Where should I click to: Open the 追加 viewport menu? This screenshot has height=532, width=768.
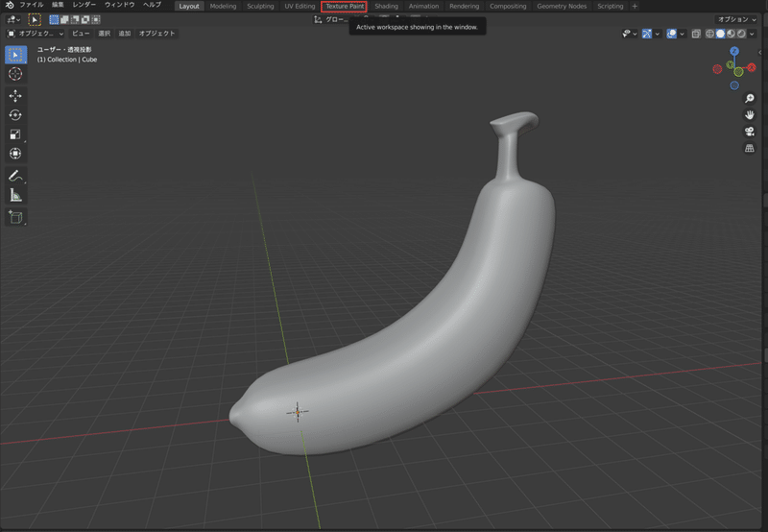125,34
